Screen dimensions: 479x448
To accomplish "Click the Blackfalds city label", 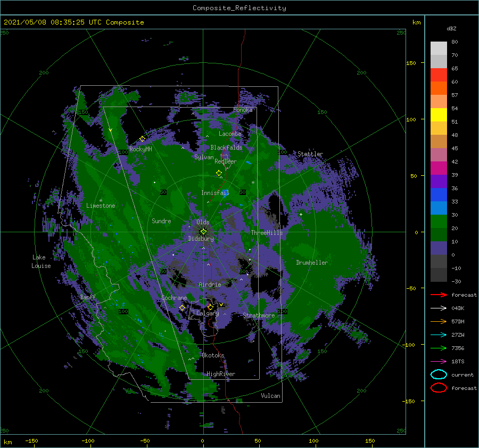I will [x=226, y=148].
